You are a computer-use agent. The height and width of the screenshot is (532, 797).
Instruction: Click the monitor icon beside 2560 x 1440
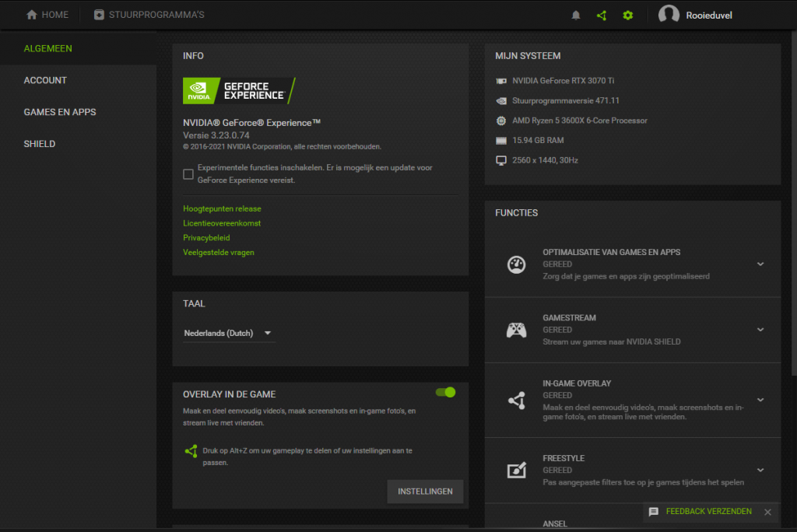coord(501,160)
